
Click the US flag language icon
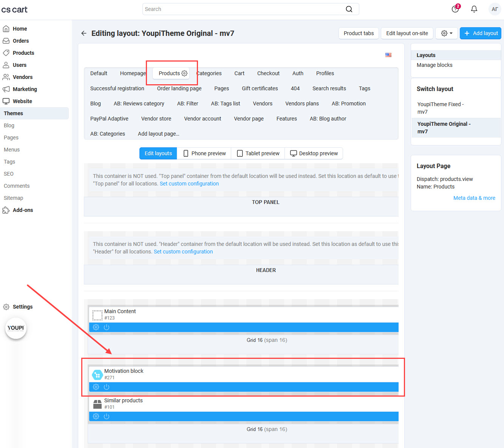click(388, 55)
